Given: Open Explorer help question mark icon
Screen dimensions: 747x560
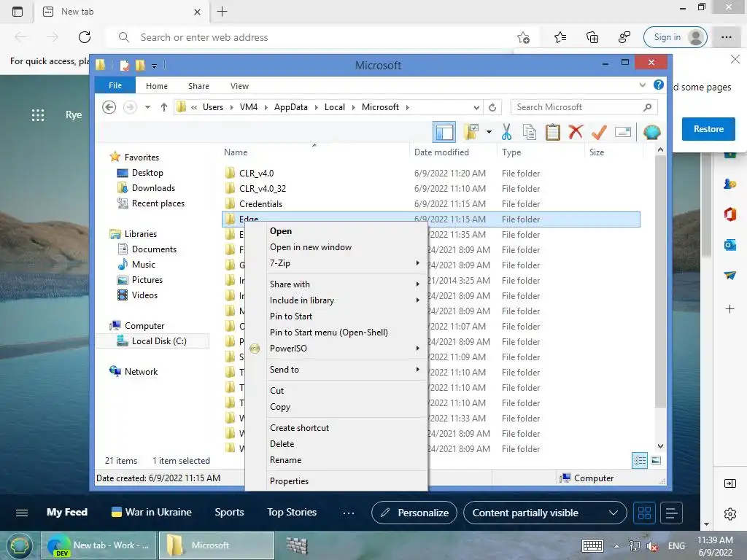Looking at the screenshot, I should 659,85.
